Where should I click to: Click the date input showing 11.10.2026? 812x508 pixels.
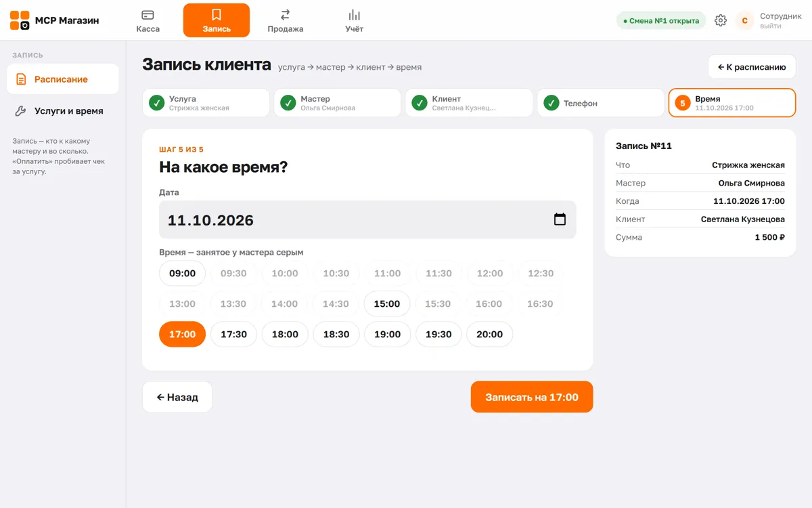tap(367, 219)
